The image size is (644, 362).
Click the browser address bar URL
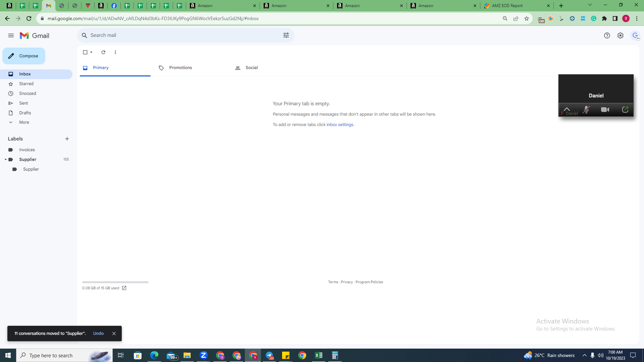coord(153,19)
